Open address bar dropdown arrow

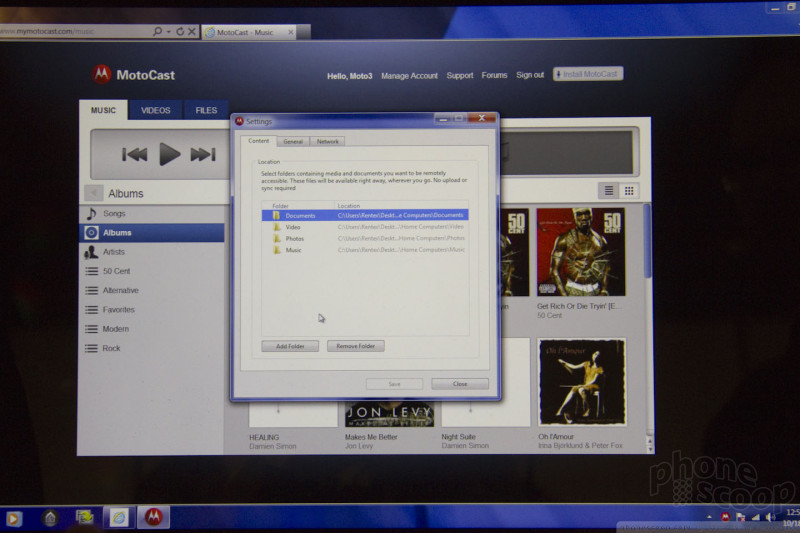click(168, 32)
